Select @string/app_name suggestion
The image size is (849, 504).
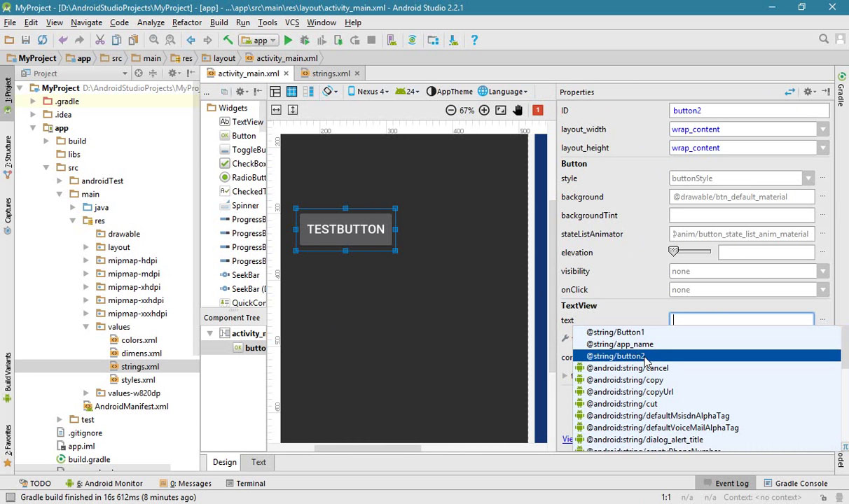[x=707, y=344]
